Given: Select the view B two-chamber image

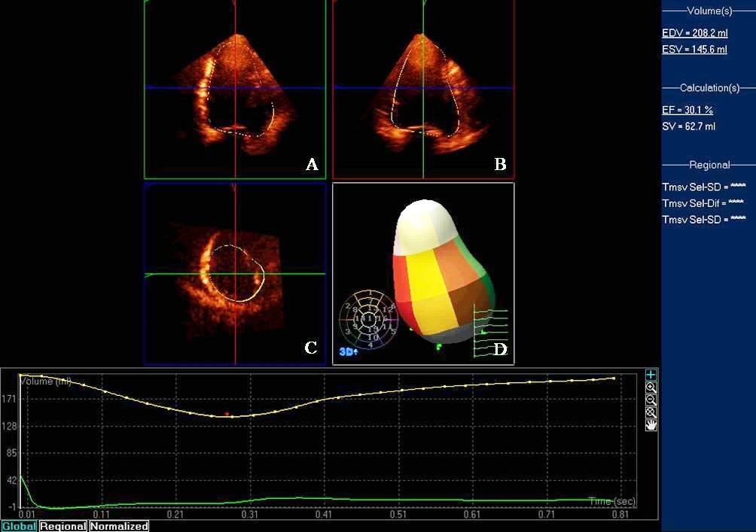Looking at the screenshot, I should [x=423, y=90].
